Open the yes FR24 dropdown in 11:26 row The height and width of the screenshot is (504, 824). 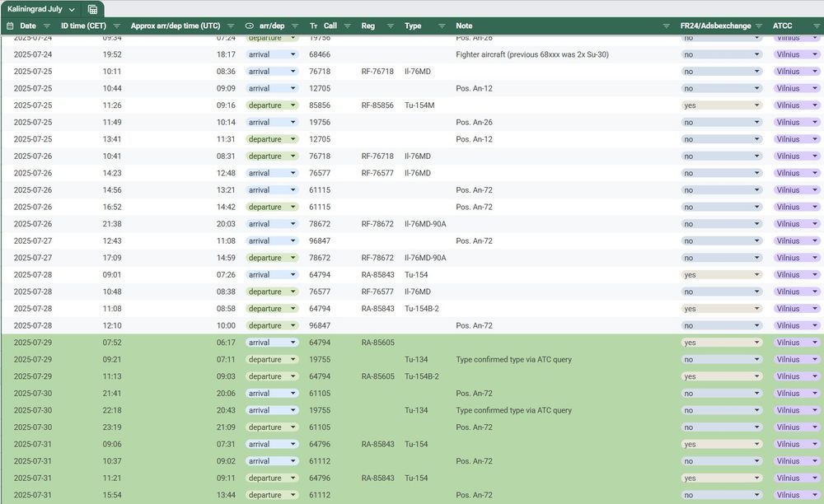[722, 105]
